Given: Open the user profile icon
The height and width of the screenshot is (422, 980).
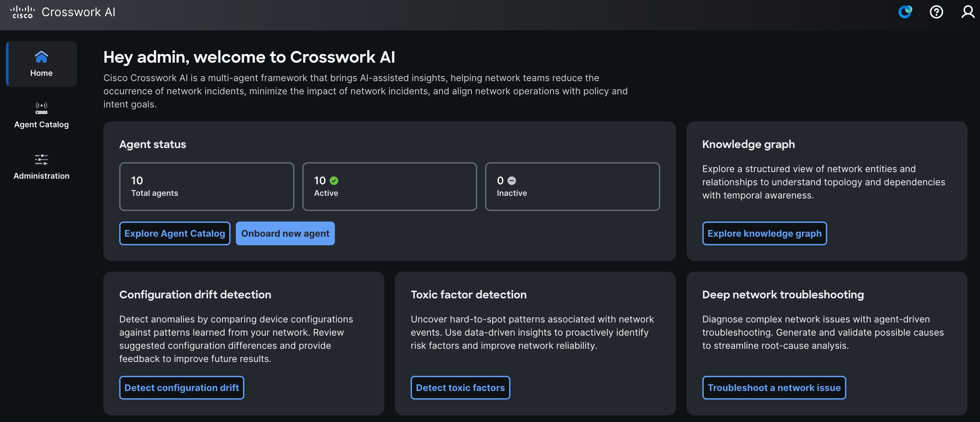Looking at the screenshot, I should 967,12.
